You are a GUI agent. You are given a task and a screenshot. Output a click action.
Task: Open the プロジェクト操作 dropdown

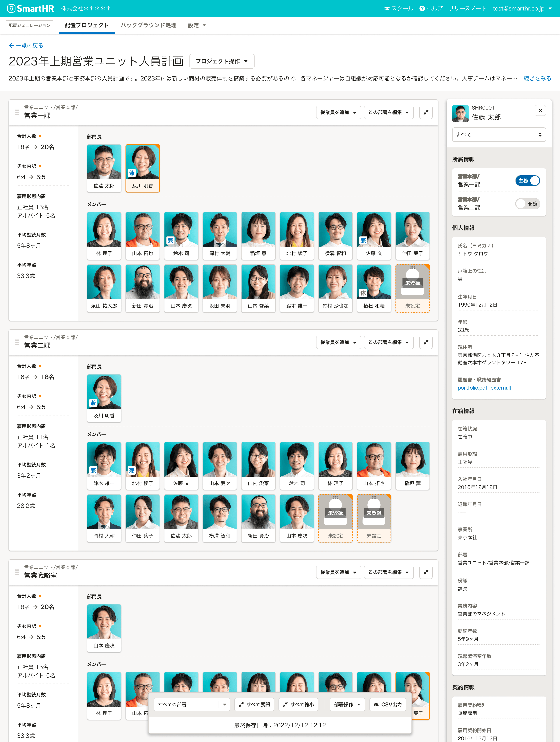[222, 61]
